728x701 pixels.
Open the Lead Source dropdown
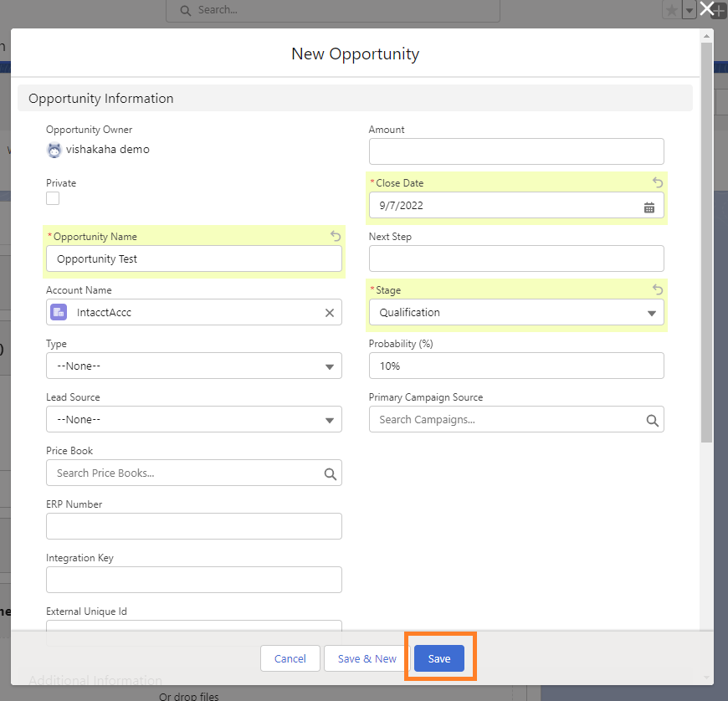[194, 419]
